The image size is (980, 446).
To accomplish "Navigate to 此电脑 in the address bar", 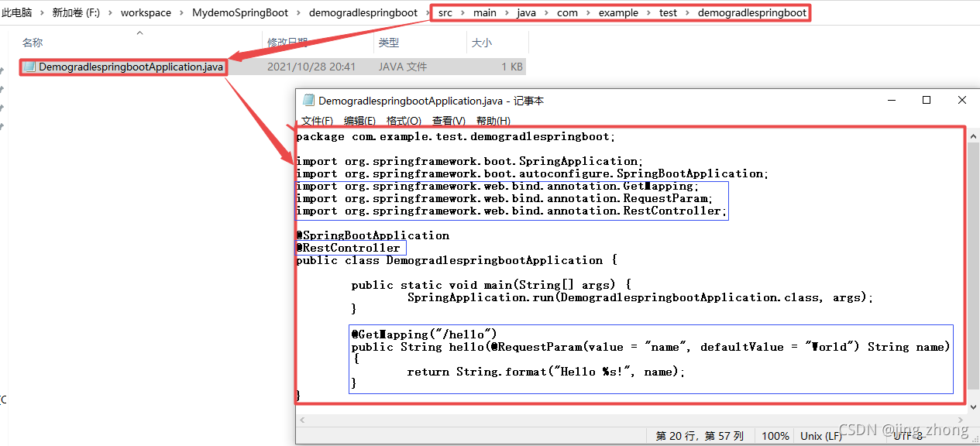I will (x=17, y=12).
